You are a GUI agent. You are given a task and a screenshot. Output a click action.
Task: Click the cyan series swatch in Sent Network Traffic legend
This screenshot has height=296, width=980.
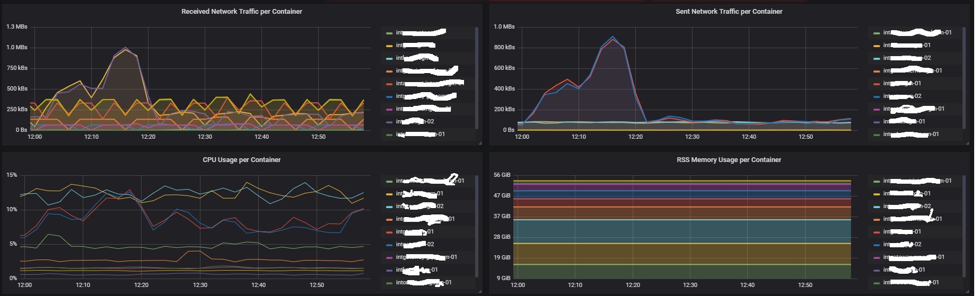coord(877,58)
